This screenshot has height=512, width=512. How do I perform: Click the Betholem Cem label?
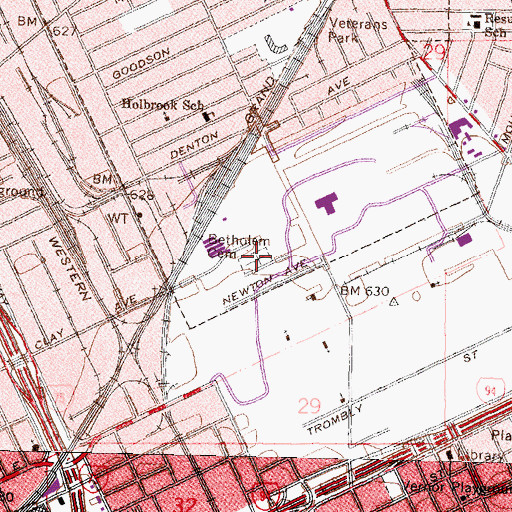[238, 246]
